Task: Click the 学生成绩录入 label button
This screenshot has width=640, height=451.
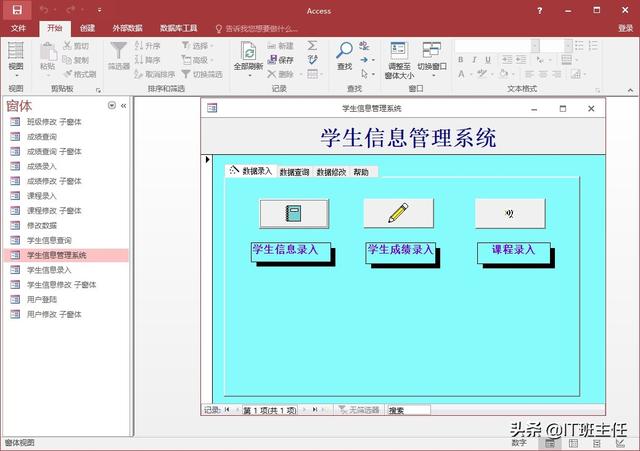Action: [400, 250]
